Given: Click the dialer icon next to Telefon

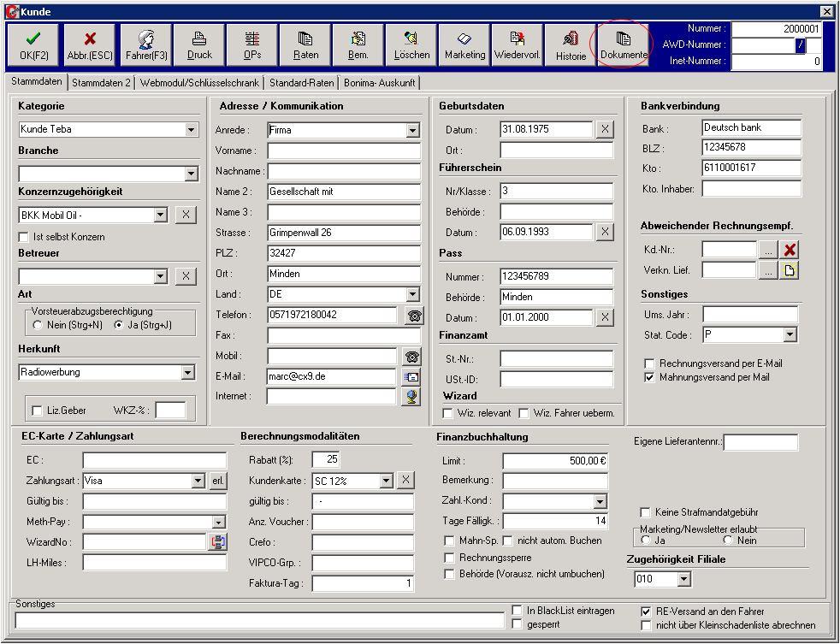Looking at the screenshot, I should [x=414, y=316].
